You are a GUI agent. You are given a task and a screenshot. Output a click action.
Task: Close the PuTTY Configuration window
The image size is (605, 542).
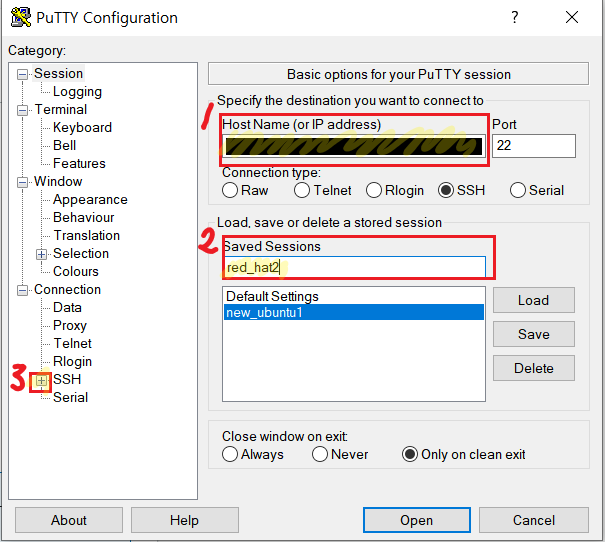point(572,17)
